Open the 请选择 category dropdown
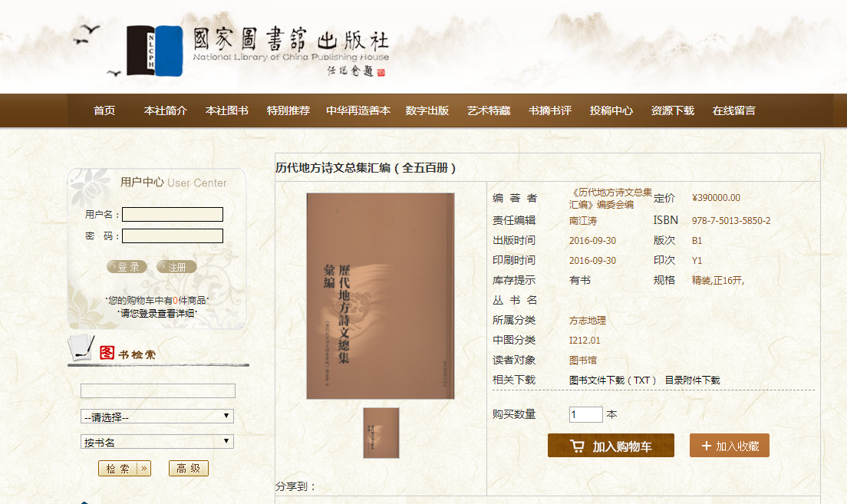 (x=157, y=417)
